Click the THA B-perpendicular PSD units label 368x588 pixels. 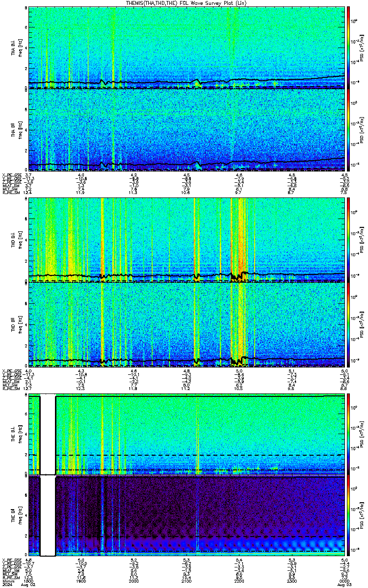[x=362, y=47]
